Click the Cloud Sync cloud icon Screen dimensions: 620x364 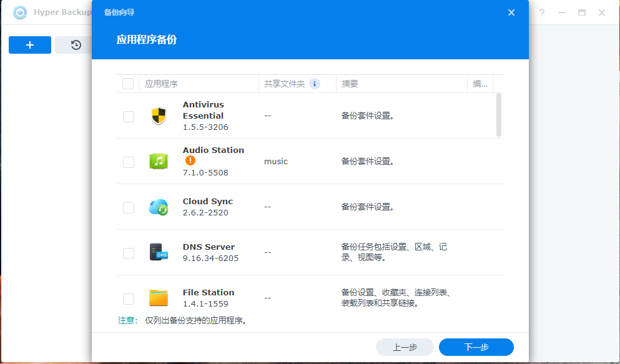point(159,207)
